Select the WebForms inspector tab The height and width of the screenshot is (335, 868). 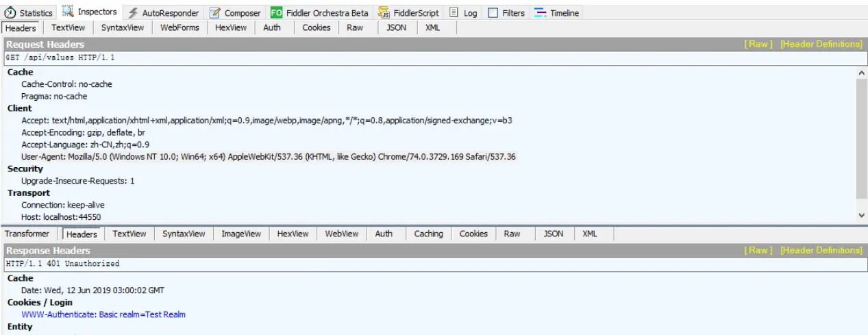[179, 27]
